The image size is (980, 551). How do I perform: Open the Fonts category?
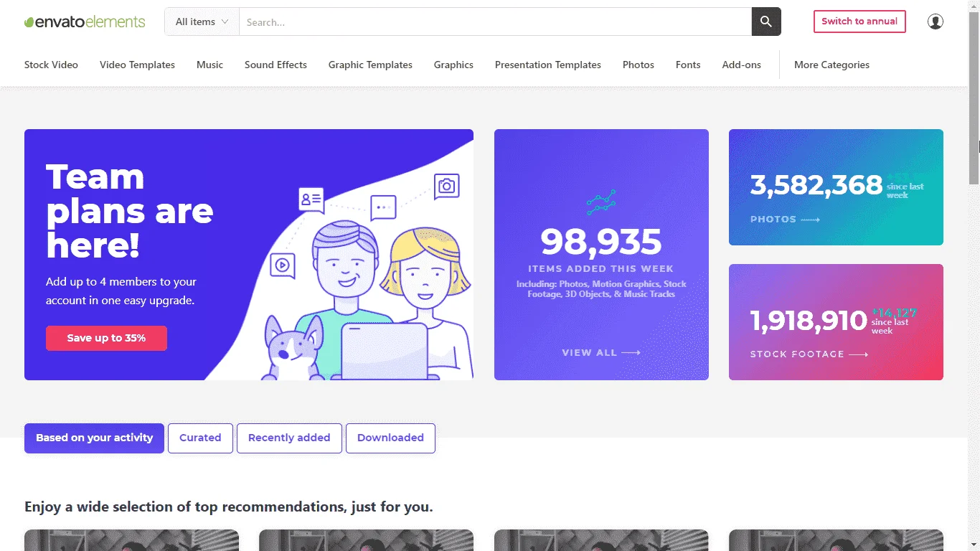coord(688,65)
